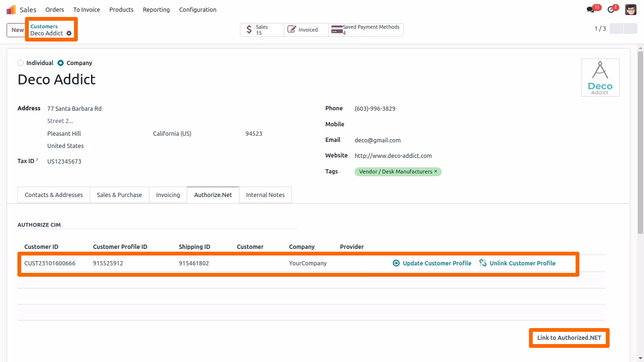The height and width of the screenshot is (362, 644).
Task: Click the Sales app name in navbar
Action: click(28, 9)
